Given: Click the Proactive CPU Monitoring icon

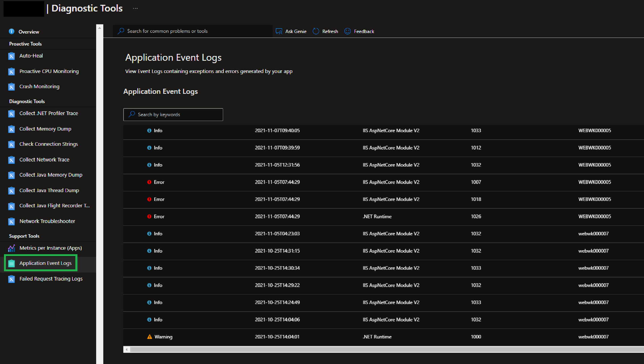Looking at the screenshot, I should 11,71.
